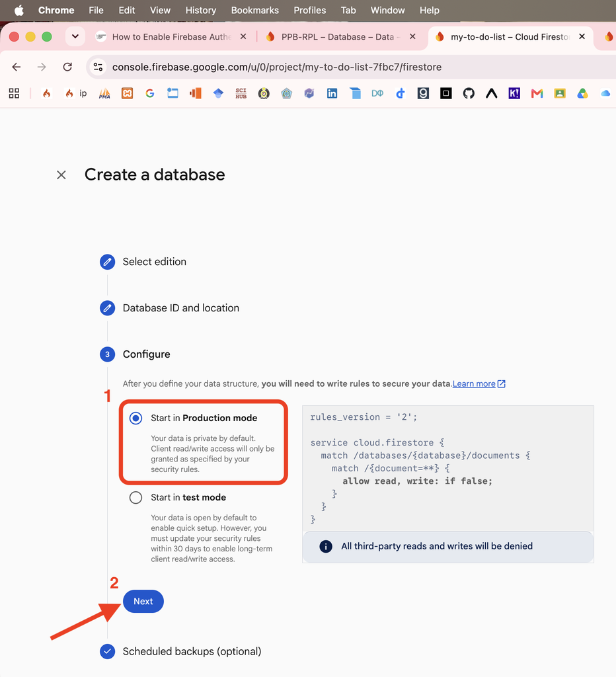
Task: Open the Bookmarks menu
Action: (254, 11)
